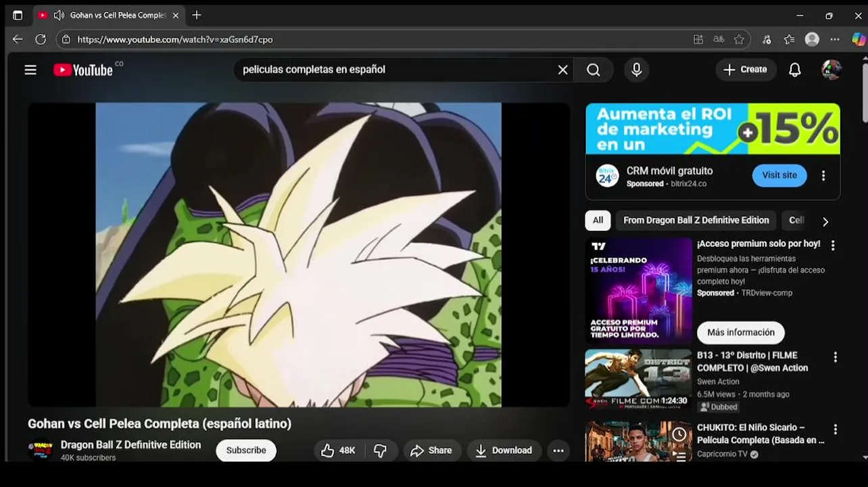This screenshot has height=487, width=868.
Task: Open browser profile icon
Action: pos(813,39)
